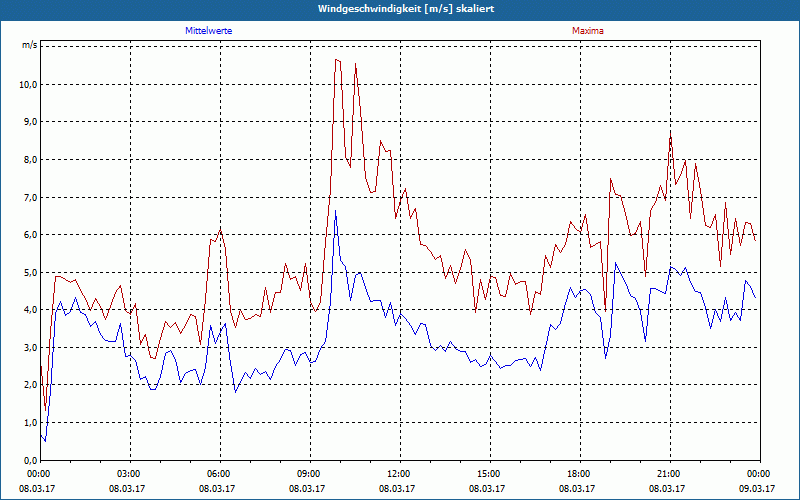Click the '4,0' y-axis value

click(x=31, y=310)
